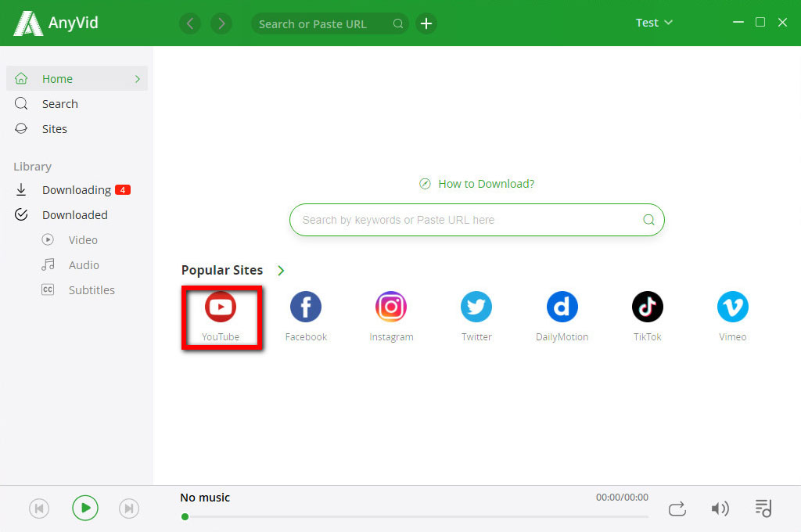The image size is (801, 532).
Task: Focus the Search by keywords or Paste URL box
Action: (x=477, y=220)
